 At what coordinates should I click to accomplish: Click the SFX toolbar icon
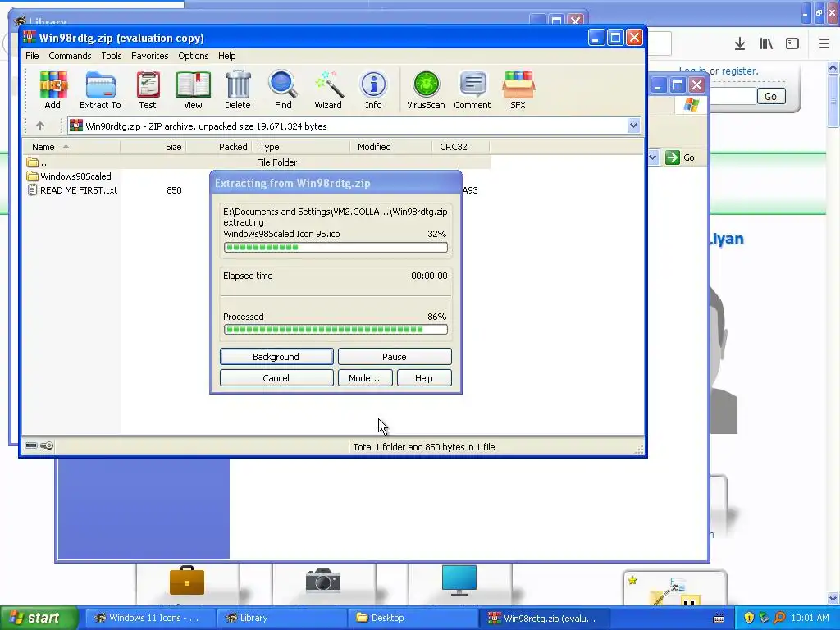pos(518,90)
